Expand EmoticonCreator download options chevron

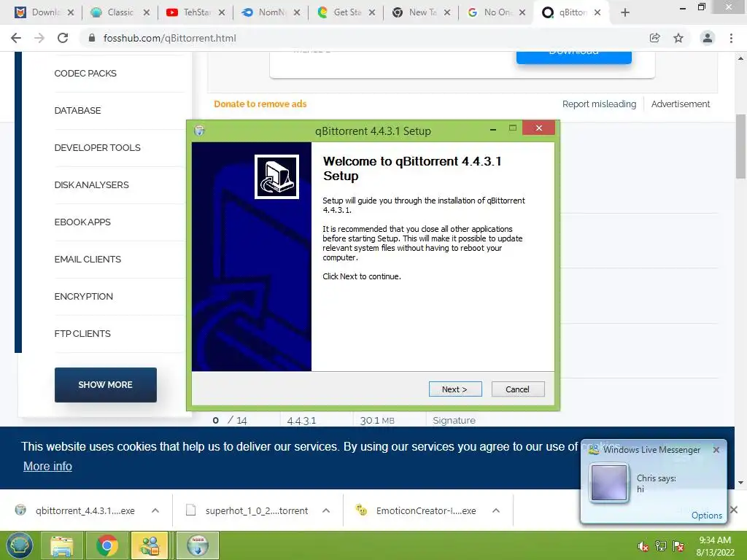pyautogui.click(x=496, y=510)
